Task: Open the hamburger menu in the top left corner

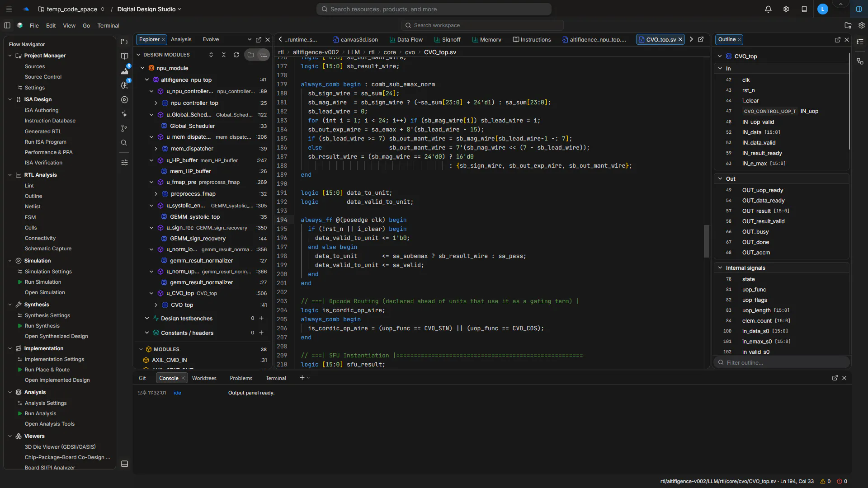Action: point(9,9)
